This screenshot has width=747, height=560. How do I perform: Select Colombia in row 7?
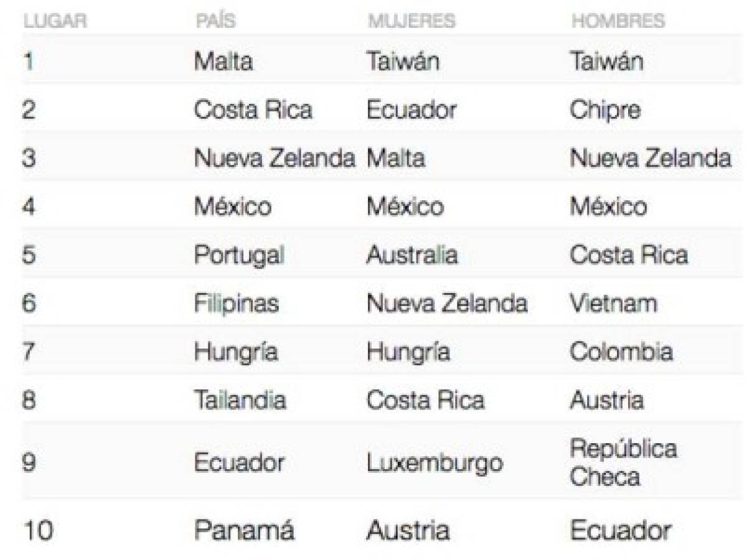(621, 352)
